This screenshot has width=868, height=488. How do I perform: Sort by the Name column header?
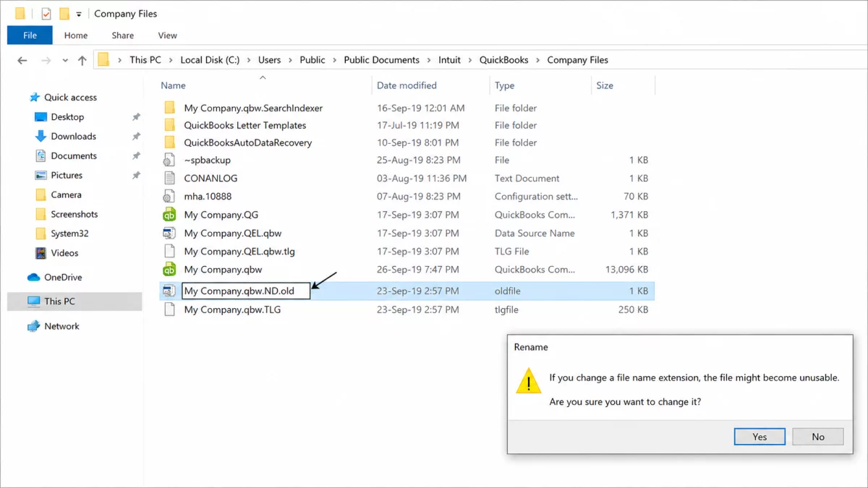click(x=174, y=85)
